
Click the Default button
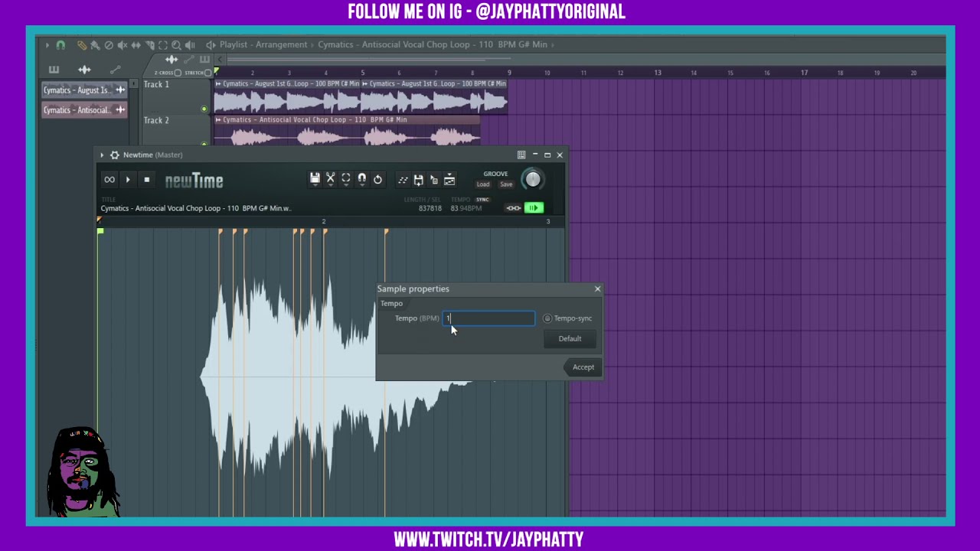coord(570,338)
